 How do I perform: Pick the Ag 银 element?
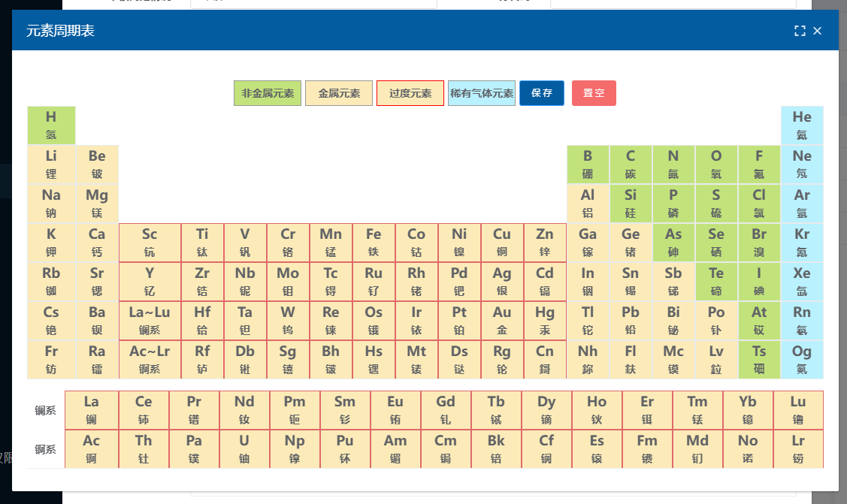coord(502,282)
